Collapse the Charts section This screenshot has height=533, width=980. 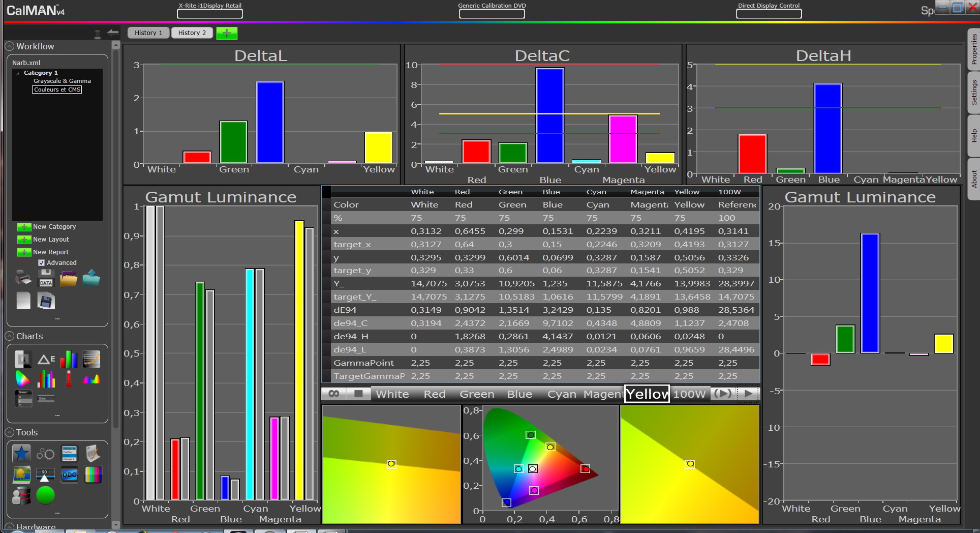pos(10,336)
